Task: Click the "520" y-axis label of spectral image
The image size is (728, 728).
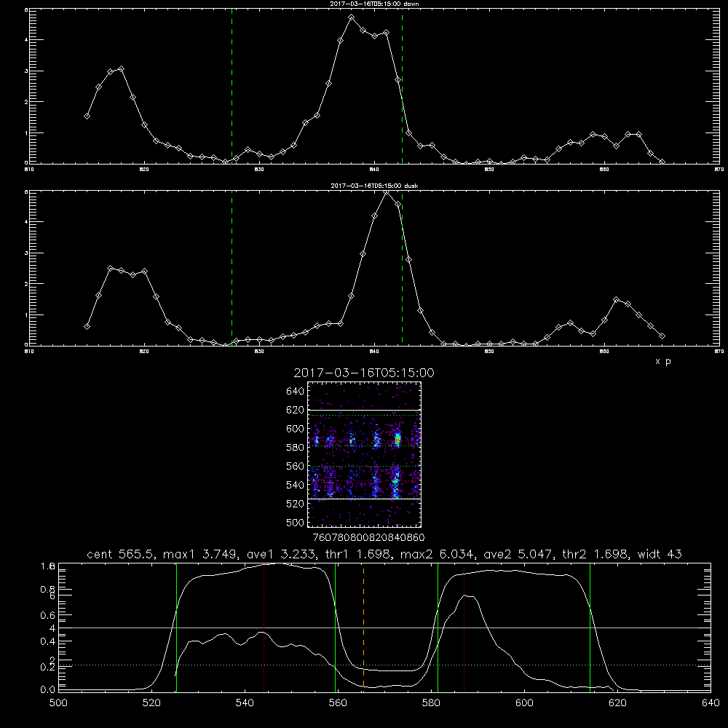Action: (x=296, y=504)
